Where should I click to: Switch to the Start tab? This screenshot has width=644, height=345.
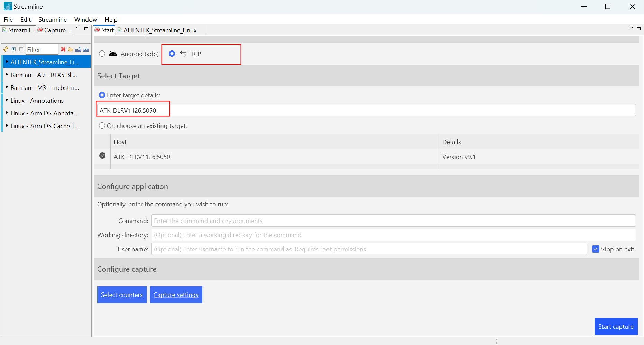(104, 30)
